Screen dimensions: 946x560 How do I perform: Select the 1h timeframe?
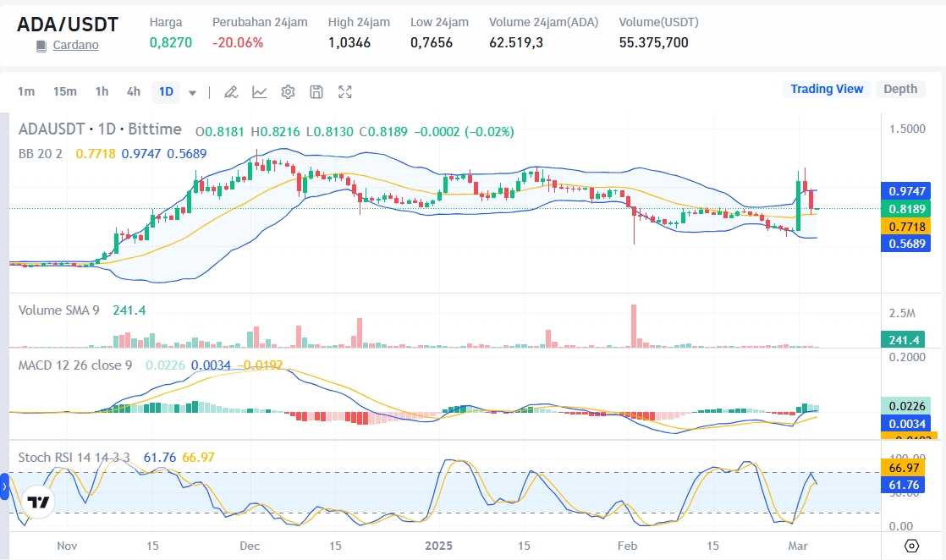(102, 91)
